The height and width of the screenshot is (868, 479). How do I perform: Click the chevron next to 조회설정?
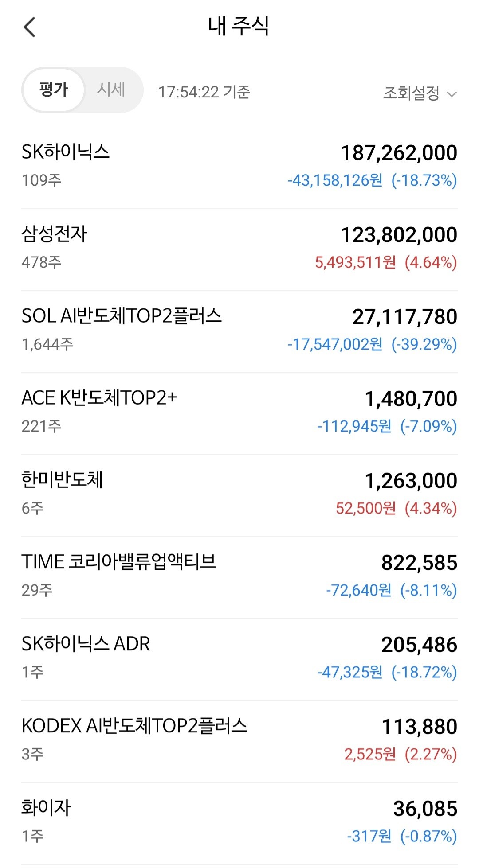tap(452, 94)
